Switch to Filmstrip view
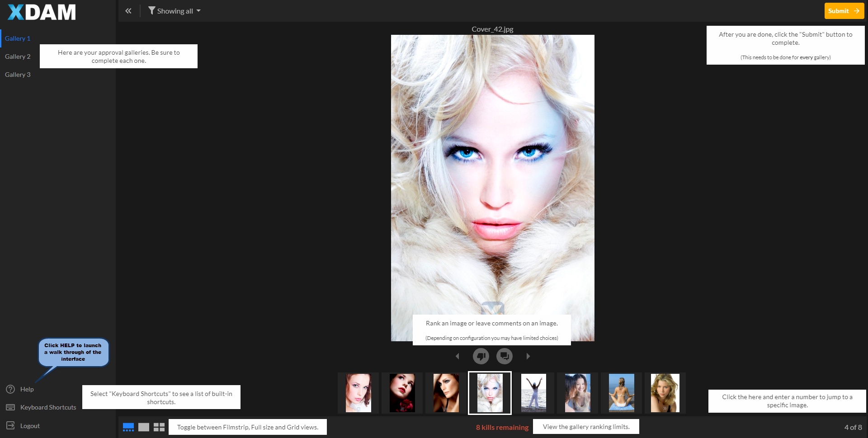 pyautogui.click(x=128, y=427)
